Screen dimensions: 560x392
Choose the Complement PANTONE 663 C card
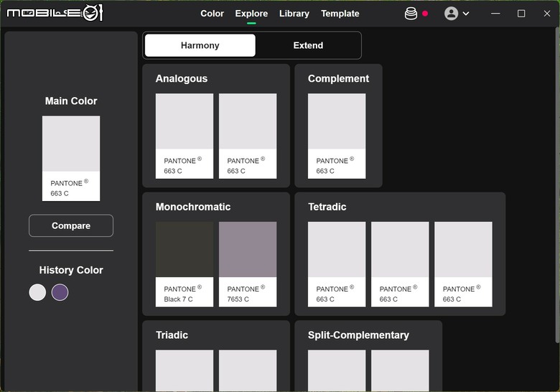(x=337, y=136)
